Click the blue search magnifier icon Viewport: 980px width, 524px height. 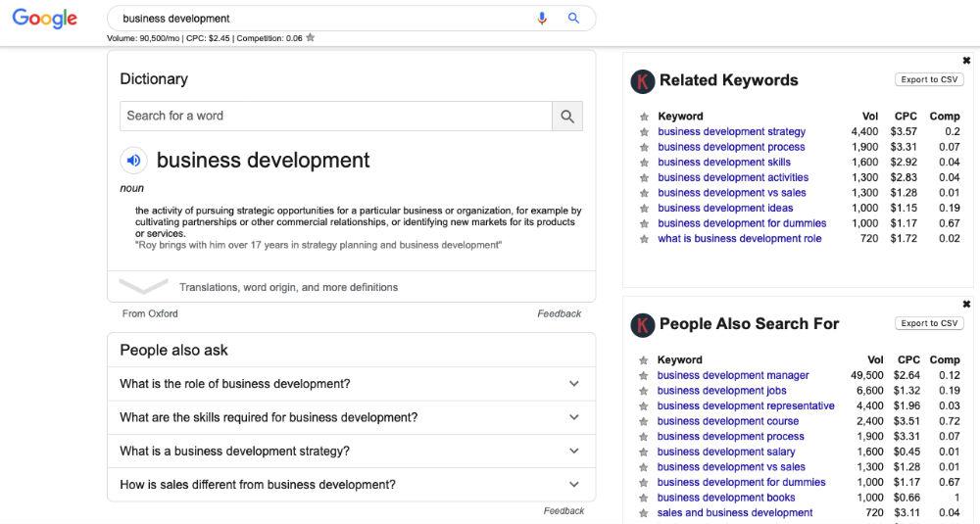pos(573,18)
